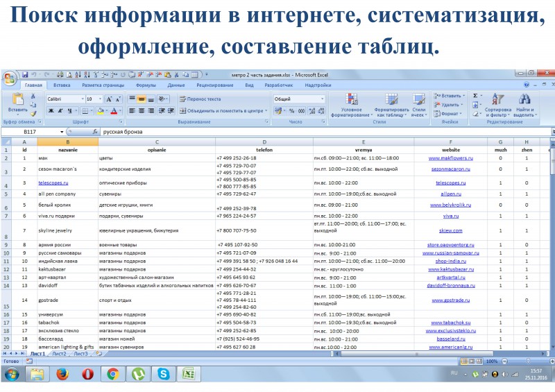Align text to top of cell
This screenshot has width=555, height=392.
132,99
